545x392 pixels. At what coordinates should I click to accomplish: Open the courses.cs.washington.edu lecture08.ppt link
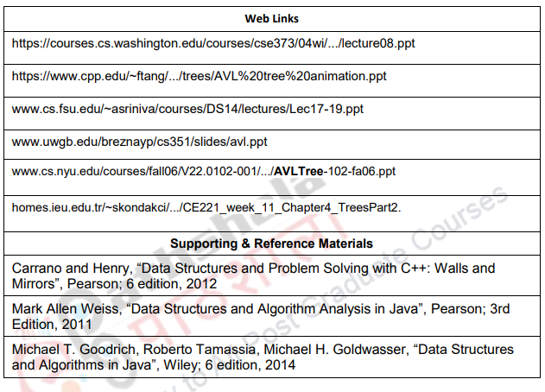point(213,43)
